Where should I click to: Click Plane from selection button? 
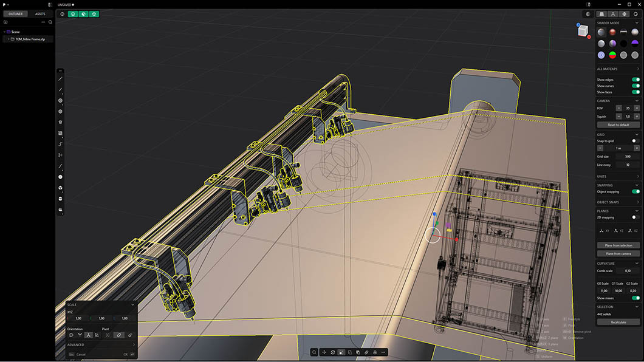618,245
